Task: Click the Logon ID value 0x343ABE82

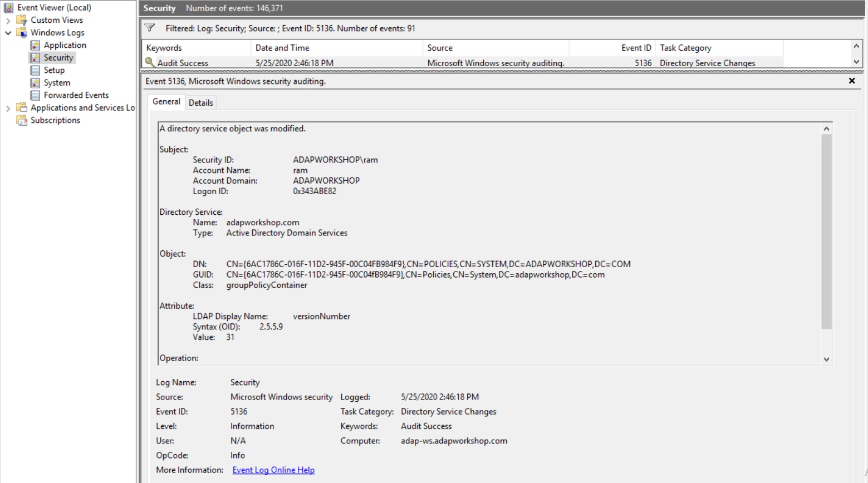Action: click(x=315, y=191)
